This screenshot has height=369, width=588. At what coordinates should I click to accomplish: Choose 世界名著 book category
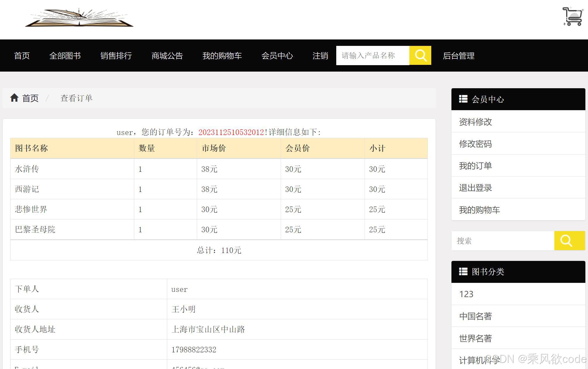point(475,338)
